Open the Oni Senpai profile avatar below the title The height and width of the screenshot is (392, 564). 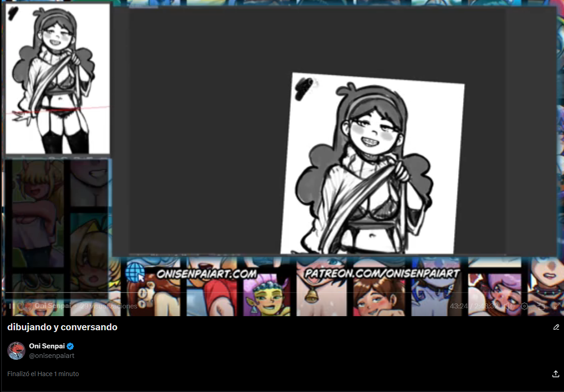pos(16,351)
